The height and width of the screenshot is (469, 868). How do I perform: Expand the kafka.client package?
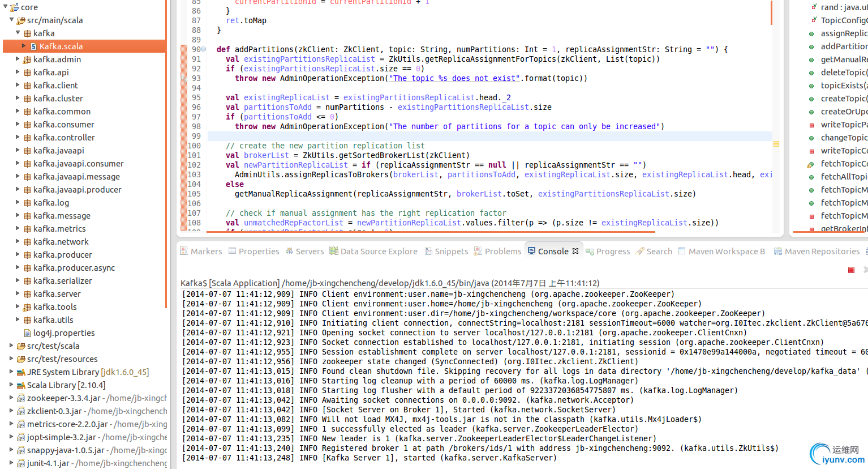click(18, 85)
